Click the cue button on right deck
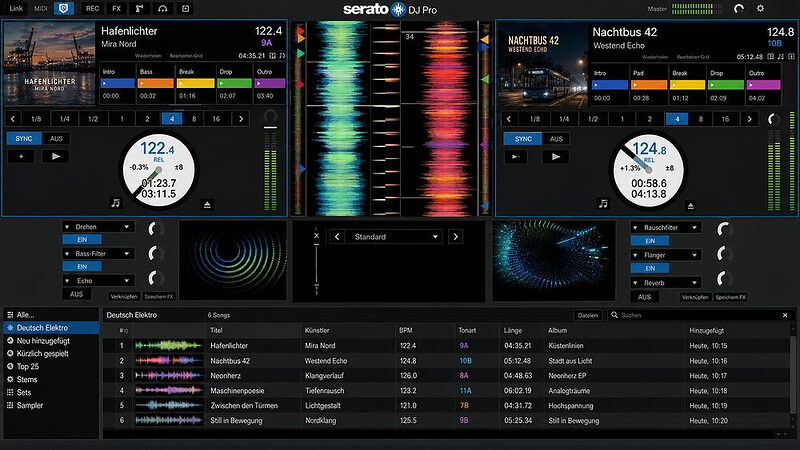The image size is (800, 450). (516, 157)
